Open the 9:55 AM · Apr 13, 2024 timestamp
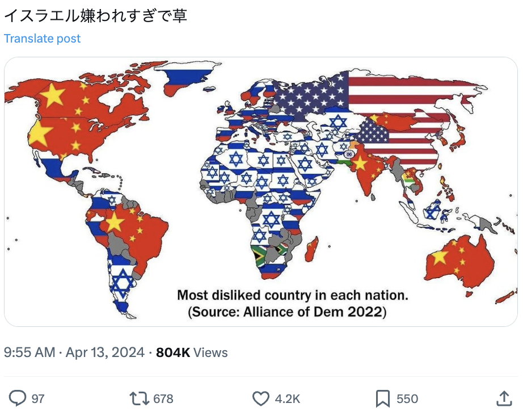 74,352
